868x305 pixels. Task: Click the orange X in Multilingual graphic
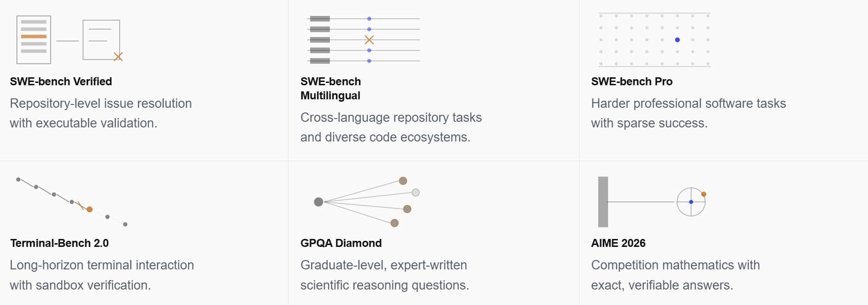[x=369, y=40]
